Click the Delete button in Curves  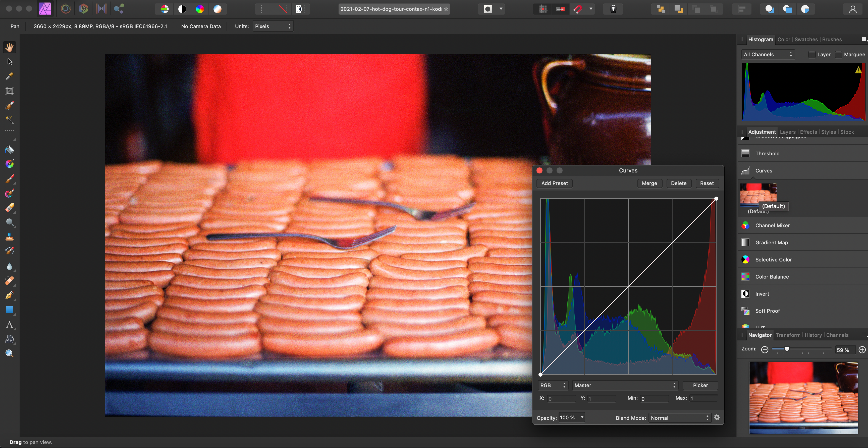(x=679, y=183)
